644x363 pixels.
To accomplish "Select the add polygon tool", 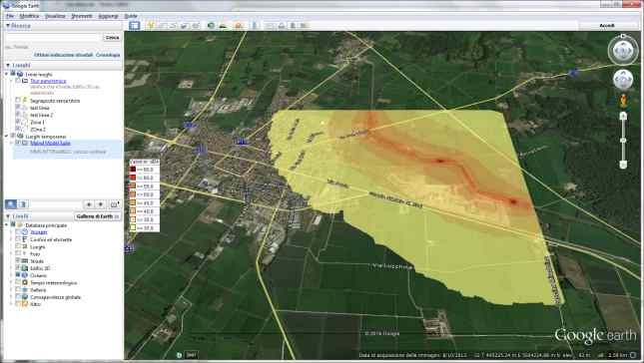I will (162, 26).
